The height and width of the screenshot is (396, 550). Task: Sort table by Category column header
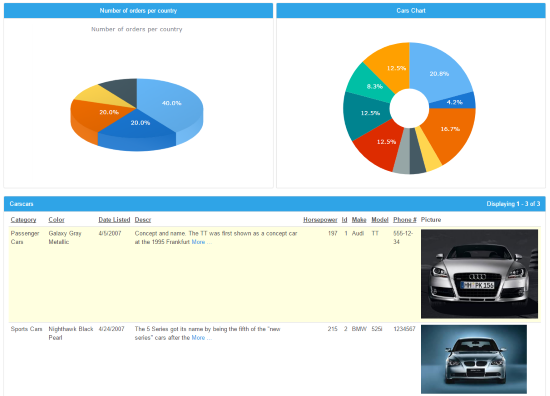(x=23, y=220)
